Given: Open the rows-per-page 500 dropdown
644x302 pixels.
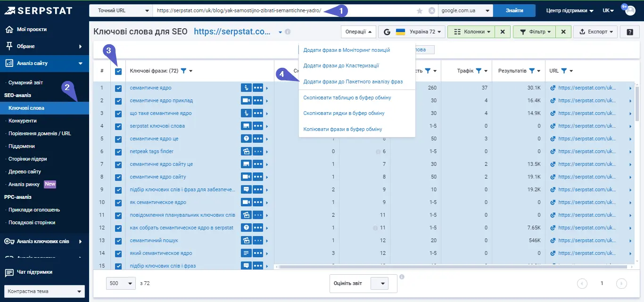Looking at the screenshot, I should (x=121, y=283).
